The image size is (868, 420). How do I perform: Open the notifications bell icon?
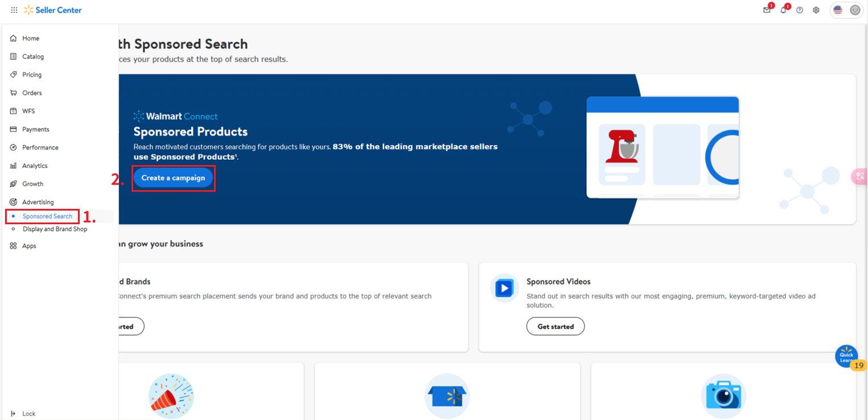[783, 10]
